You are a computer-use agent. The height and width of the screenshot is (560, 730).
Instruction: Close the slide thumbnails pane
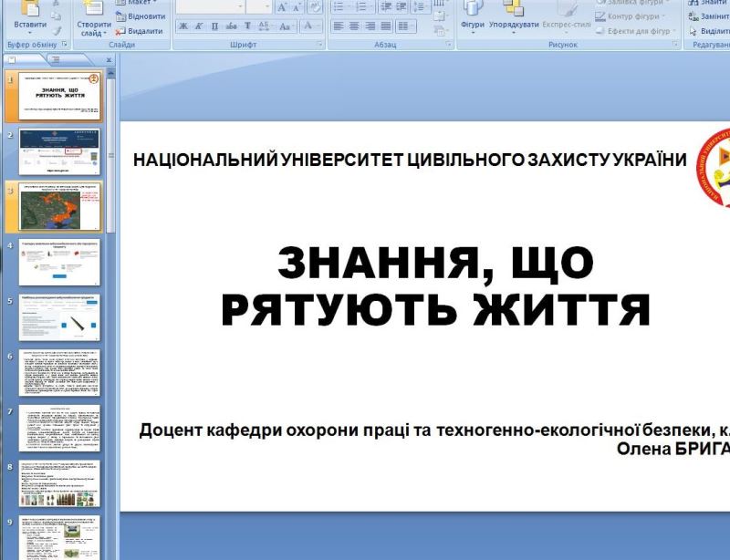coord(109,60)
